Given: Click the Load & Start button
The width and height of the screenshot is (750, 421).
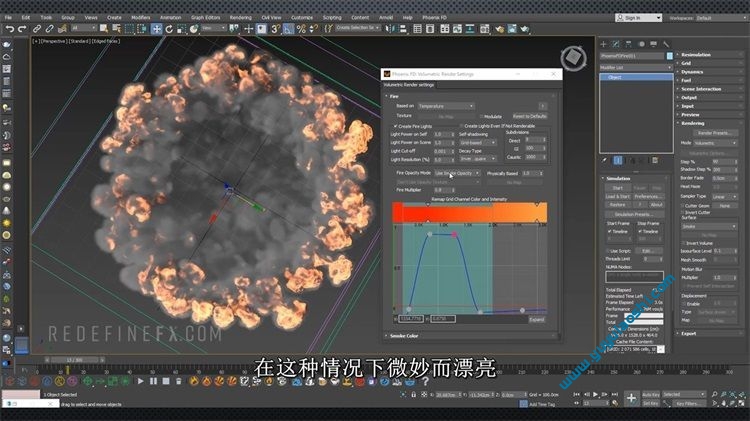Looking at the screenshot, I should [618, 197].
